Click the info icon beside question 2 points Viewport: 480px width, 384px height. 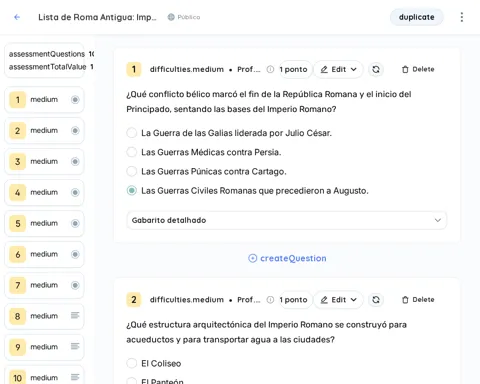[270, 300]
